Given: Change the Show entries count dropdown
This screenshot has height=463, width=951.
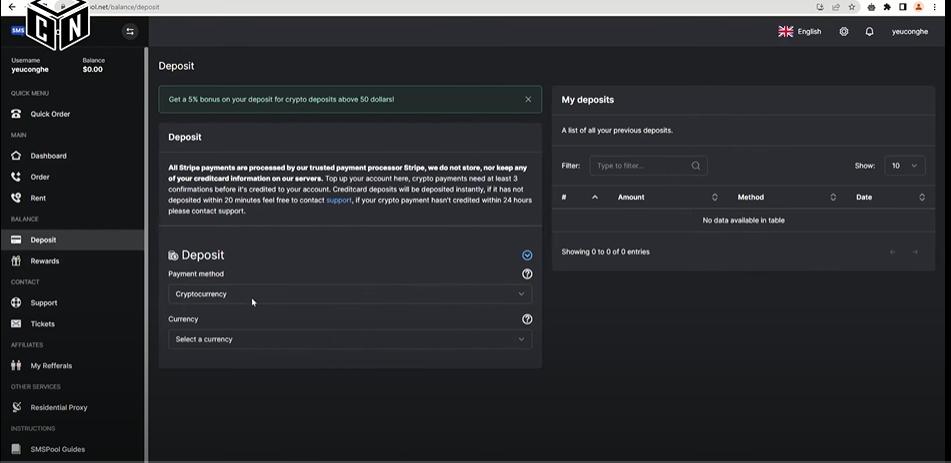Looking at the screenshot, I should (x=904, y=166).
